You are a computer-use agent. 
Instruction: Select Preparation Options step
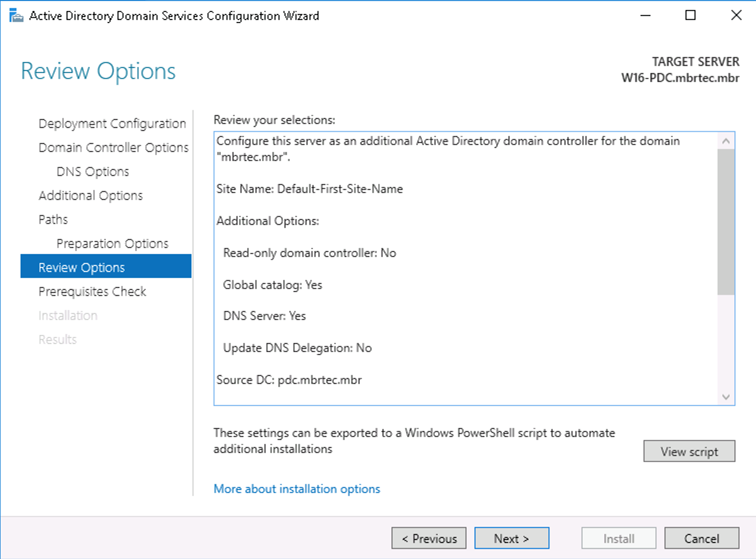(x=112, y=243)
